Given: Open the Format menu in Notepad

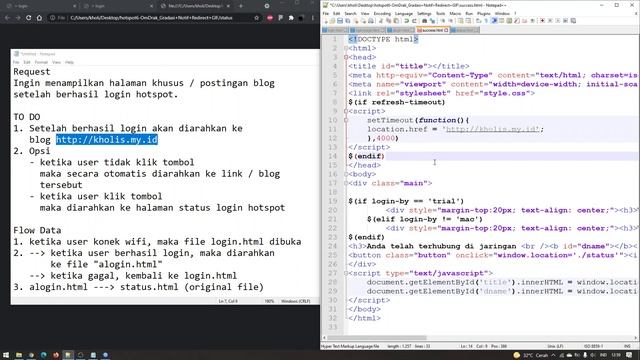Looking at the screenshot, I should point(41,62).
